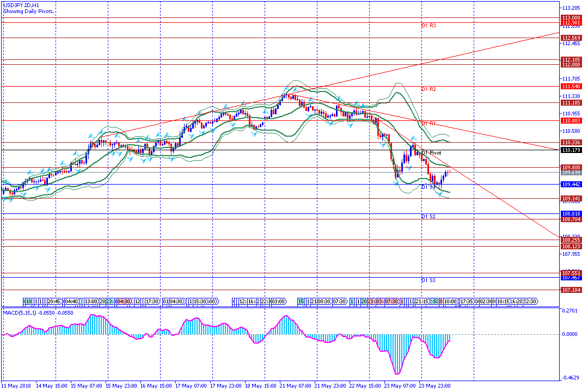This screenshot has width=588, height=392.
Task: Click the 10:00 event marker
Action: tap(451, 302)
